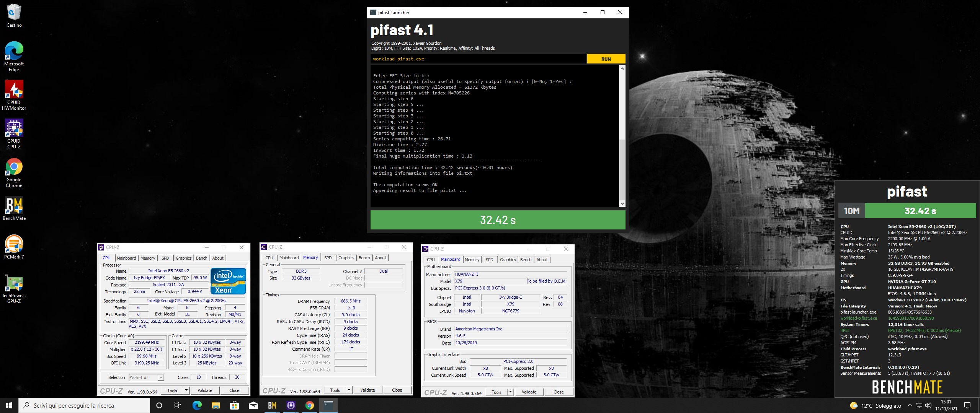Viewport: 980px width, 413px height.
Task: Click the Core Speed value 2199.49 MHz
Action: click(x=147, y=343)
